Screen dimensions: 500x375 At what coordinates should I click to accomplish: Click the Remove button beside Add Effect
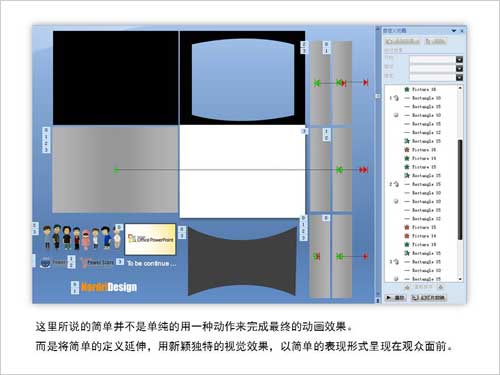tap(435, 41)
